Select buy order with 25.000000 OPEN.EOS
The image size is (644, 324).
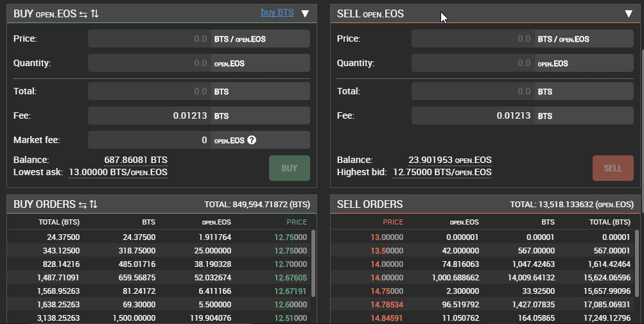click(158, 250)
